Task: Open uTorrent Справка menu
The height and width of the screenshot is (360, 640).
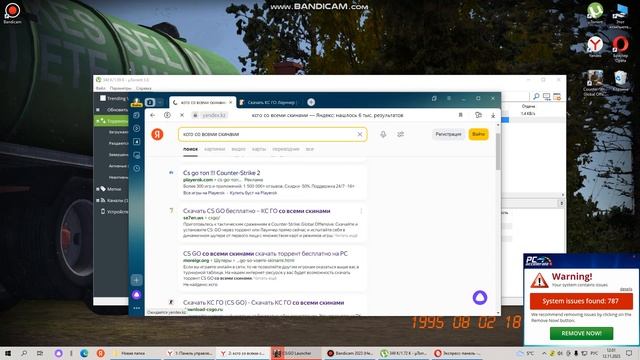Action: tap(143, 88)
